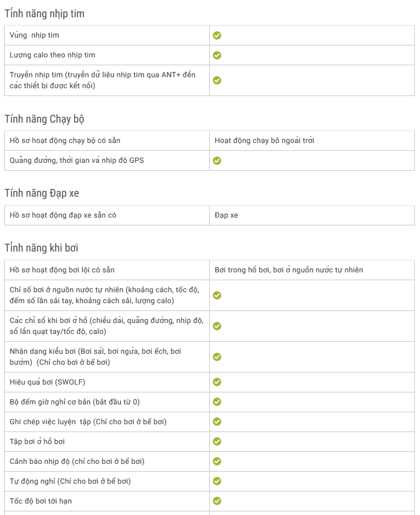Click the Bơi trong hồ bơi value cell

(x=312, y=270)
